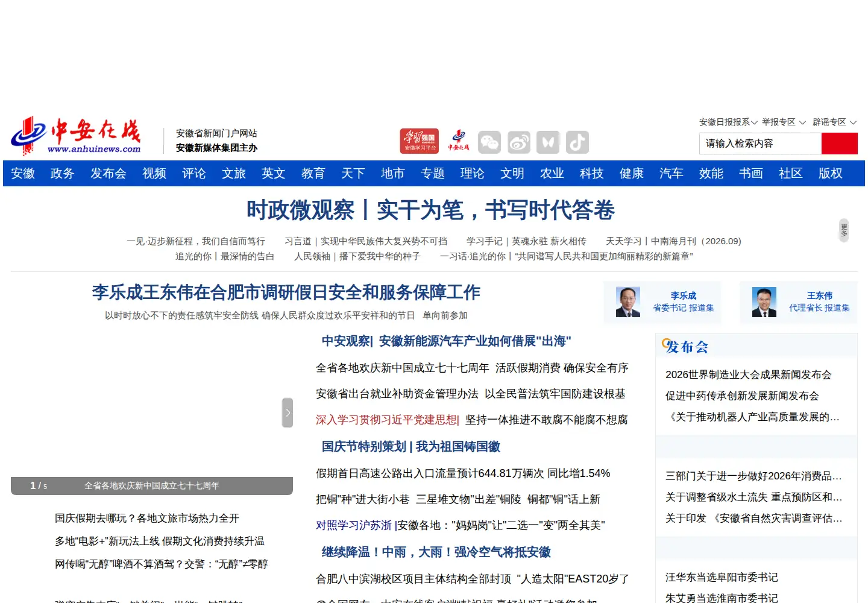Open 国庆假期去哪玩 article link
Image resolution: width=868 pixels, height=603 pixels.
[x=147, y=518]
